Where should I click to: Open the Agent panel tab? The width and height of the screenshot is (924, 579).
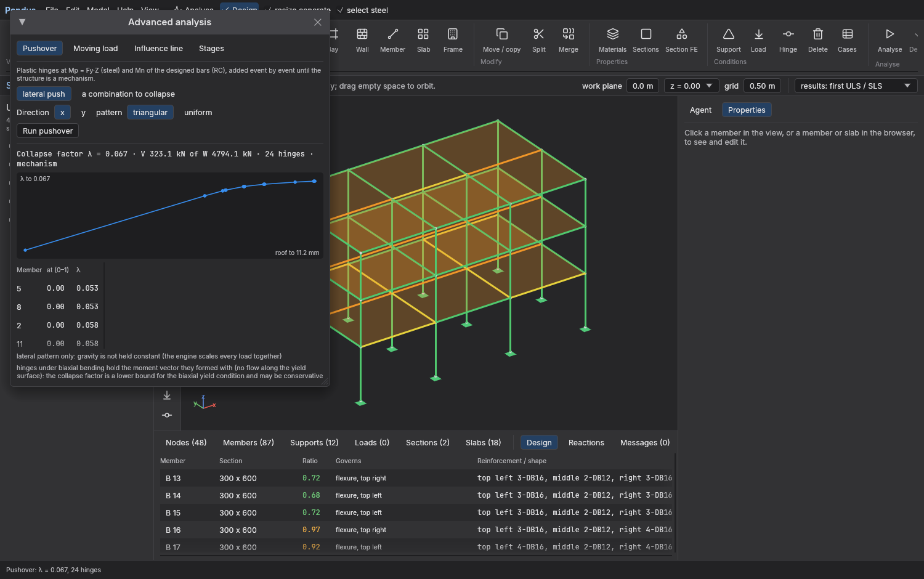click(x=700, y=110)
